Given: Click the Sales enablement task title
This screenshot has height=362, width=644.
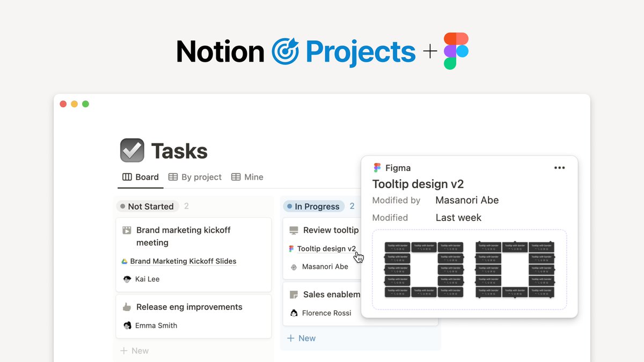Looking at the screenshot, I should pos(332,294).
